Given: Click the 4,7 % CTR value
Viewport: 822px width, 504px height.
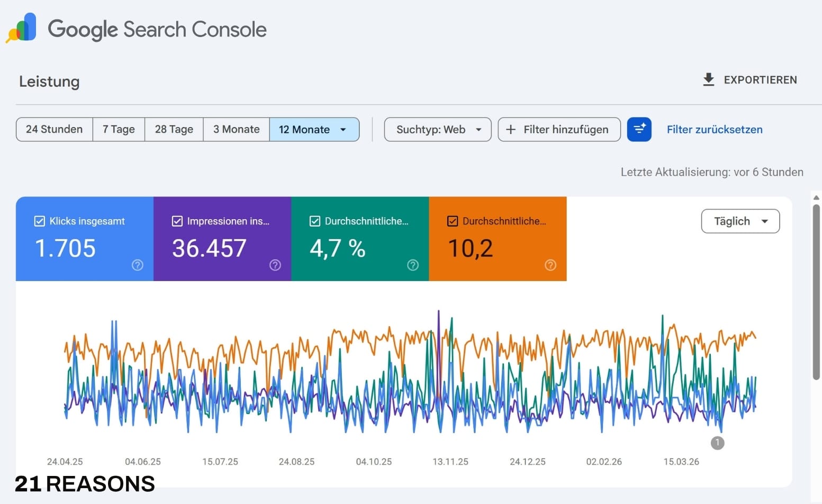Looking at the screenshot, I should 338,248.
